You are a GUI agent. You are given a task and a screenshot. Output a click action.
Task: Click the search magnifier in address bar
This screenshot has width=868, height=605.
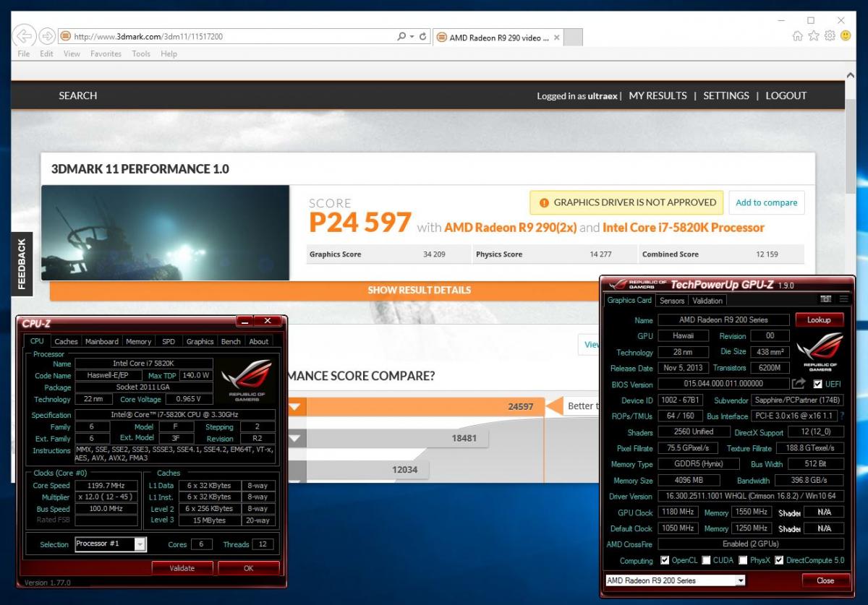tap(401, 36)
